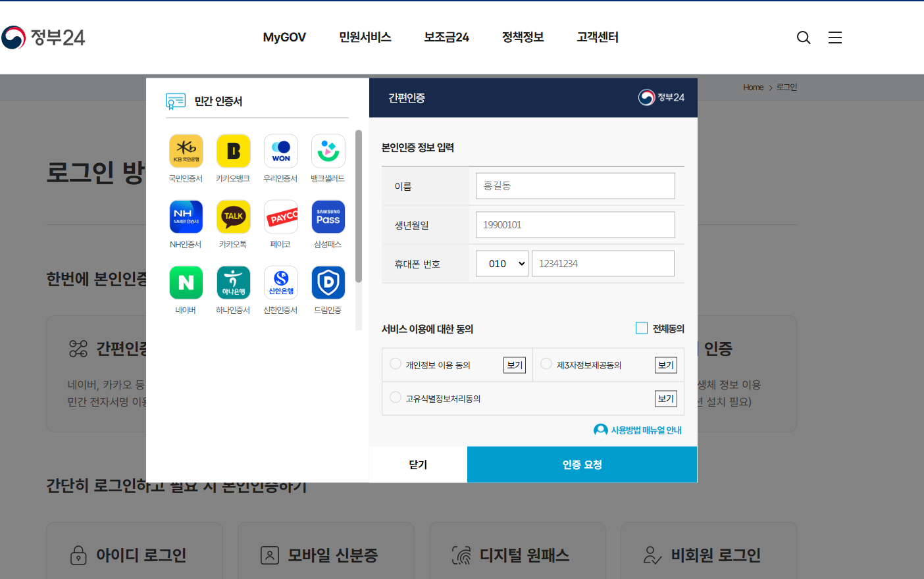Screen dimensions: 924x579
Task: Open the 010 phone prefix dropdown
Action: [502, 263]
